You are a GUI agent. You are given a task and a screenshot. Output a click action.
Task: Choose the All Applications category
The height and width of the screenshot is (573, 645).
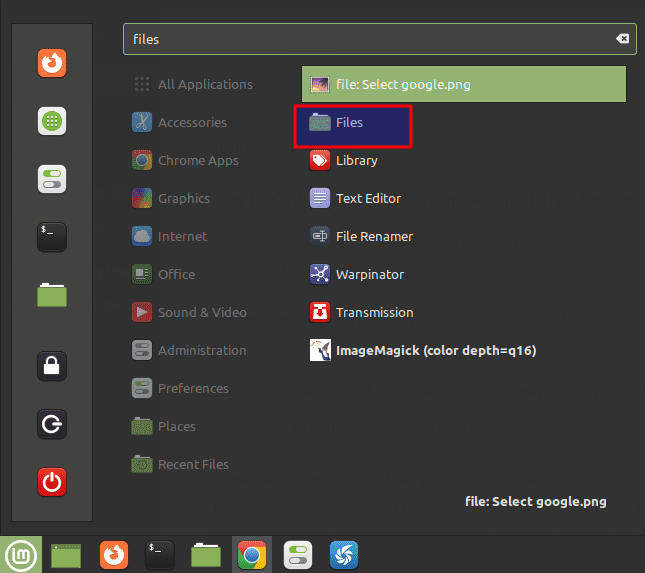[204, 85]
